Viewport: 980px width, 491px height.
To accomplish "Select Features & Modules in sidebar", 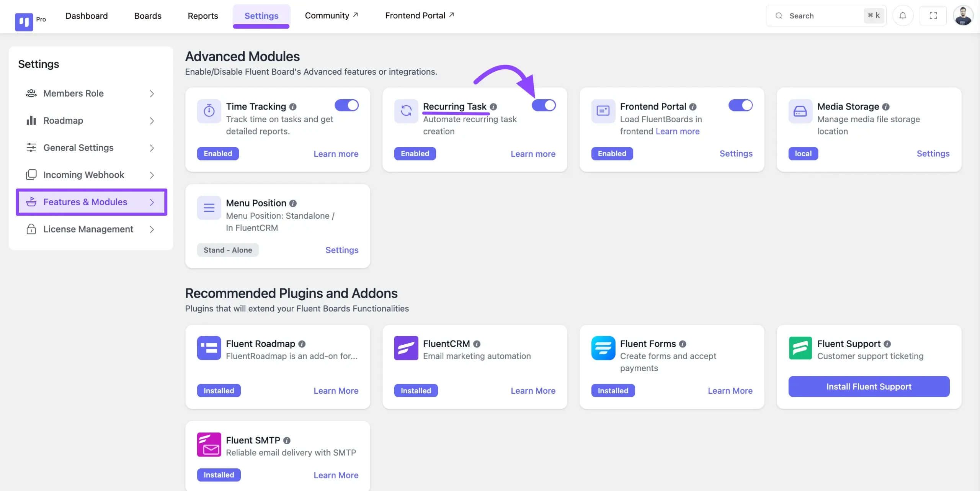I will coord(91,202).
